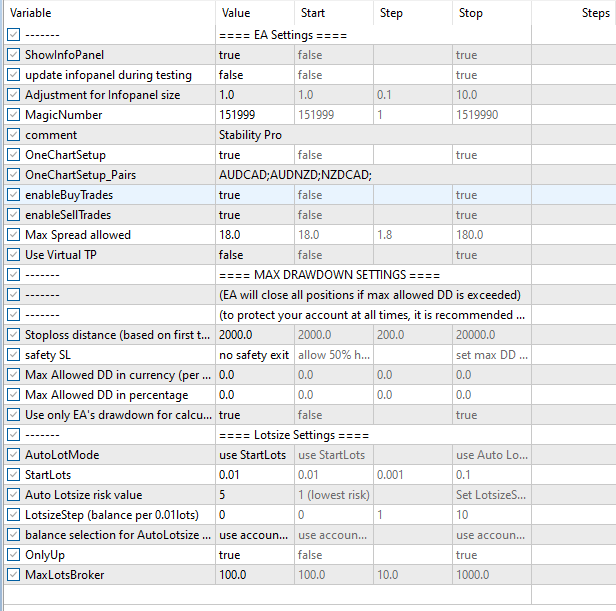This screenshot has height=611, width=616.
Task: Toggle the enableSellTrades checkbox
Action: pos(13,215)
